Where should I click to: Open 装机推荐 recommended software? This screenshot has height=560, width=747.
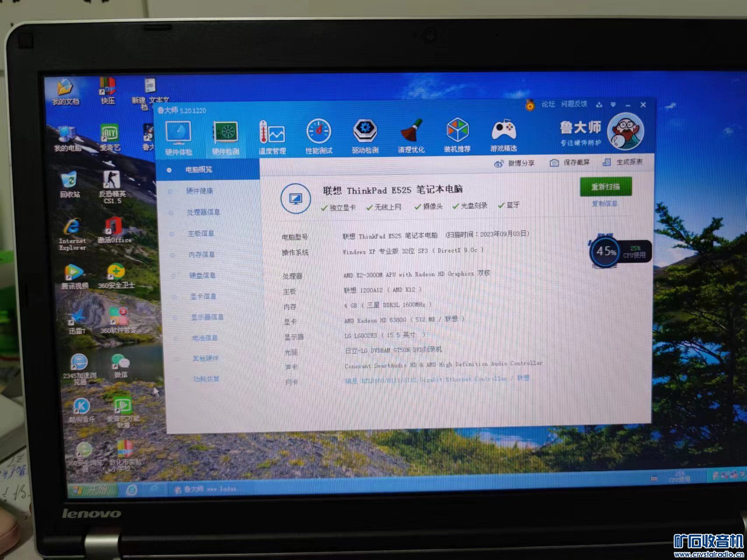click(x=457, y=135)
